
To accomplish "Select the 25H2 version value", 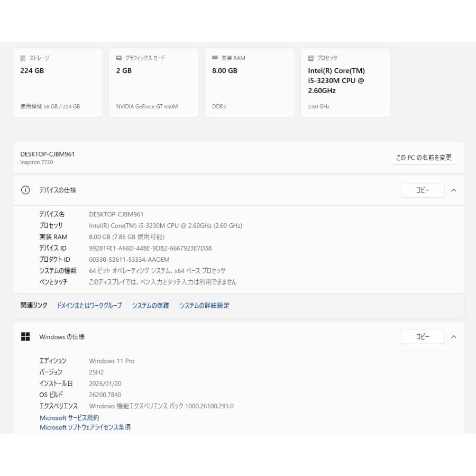I will pyautogui.click(x=96, y=372).
